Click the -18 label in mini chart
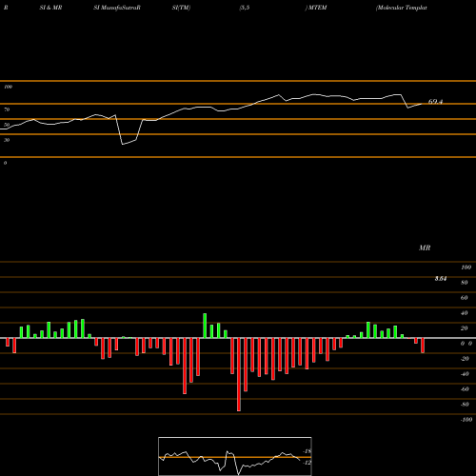 tap(307, 451)
